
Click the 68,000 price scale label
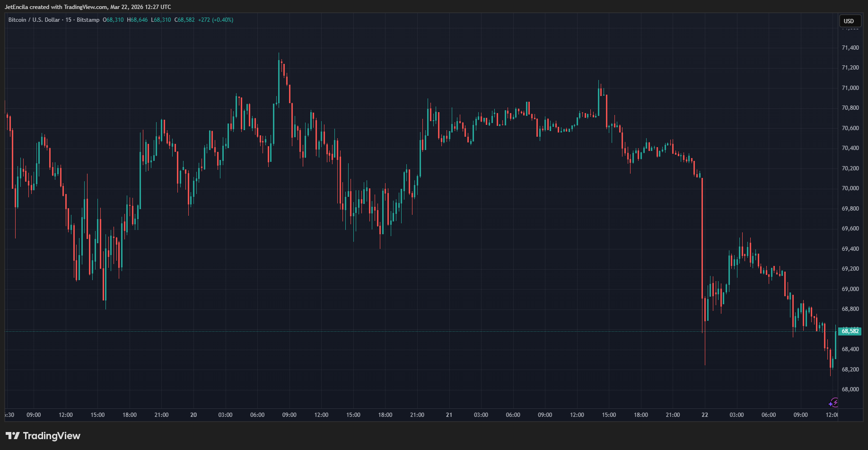pyautogui.click(x=850, y=389)
